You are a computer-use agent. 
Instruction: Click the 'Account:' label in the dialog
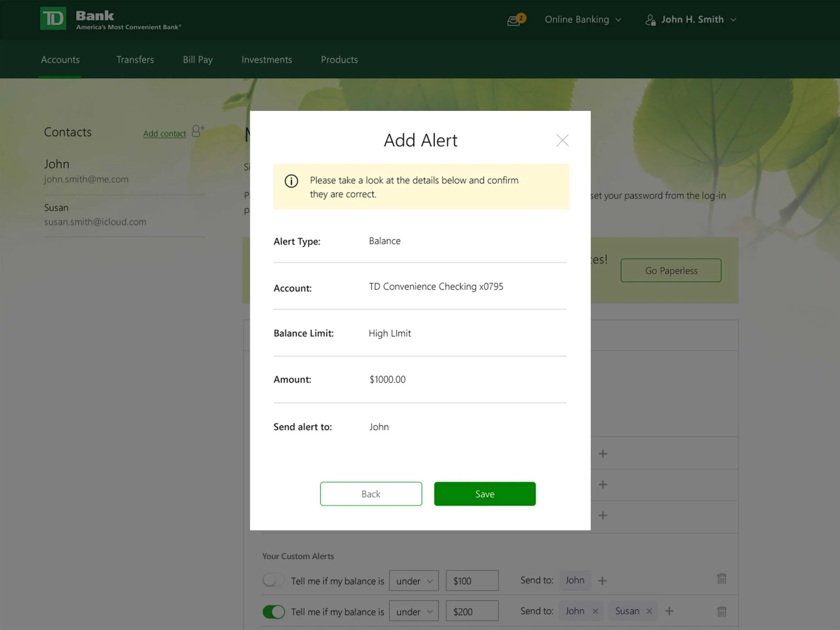292,288
